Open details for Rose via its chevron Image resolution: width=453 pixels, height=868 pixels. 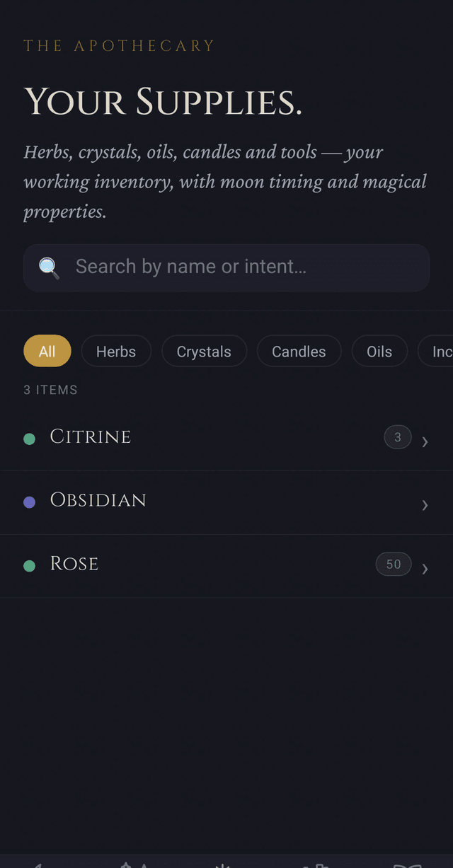pyautogui.click(x=425, y=569)
